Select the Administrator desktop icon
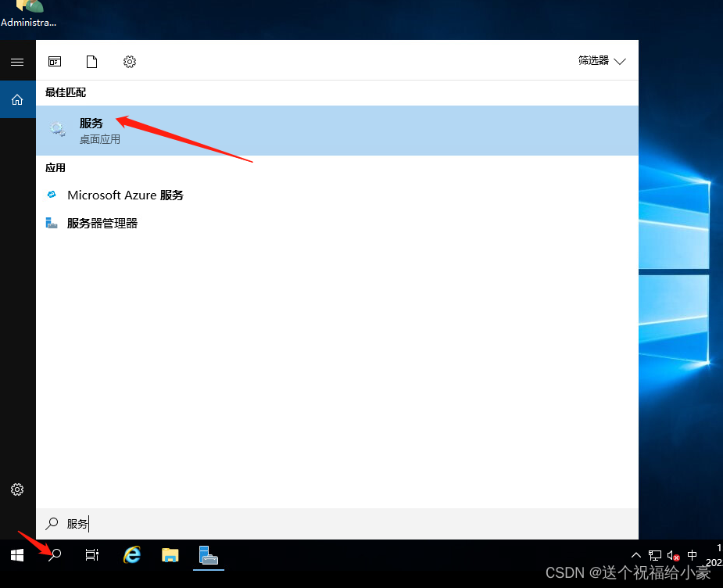Screen dimensions: 723x588 [x=29, y=14]
